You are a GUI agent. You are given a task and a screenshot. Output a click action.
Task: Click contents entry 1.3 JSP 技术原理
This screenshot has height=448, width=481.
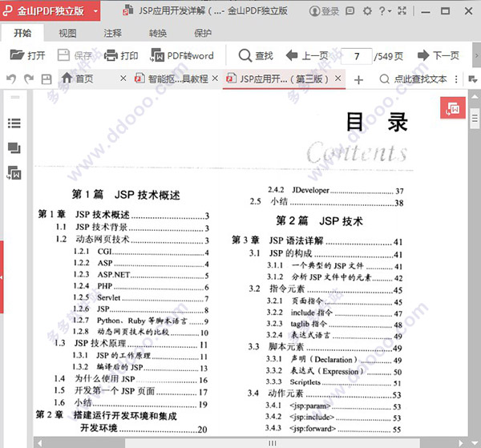pyautogui.click(x=131, y=344)
